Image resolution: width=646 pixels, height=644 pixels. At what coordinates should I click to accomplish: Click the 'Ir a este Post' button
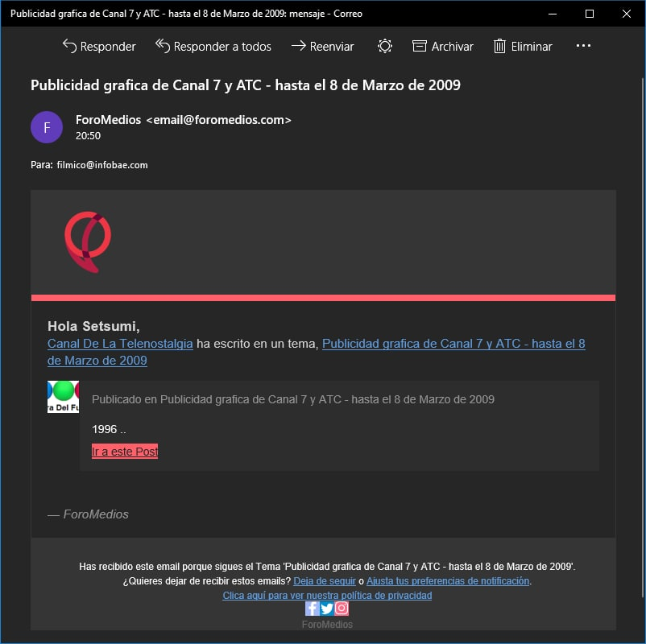(125, 452)
